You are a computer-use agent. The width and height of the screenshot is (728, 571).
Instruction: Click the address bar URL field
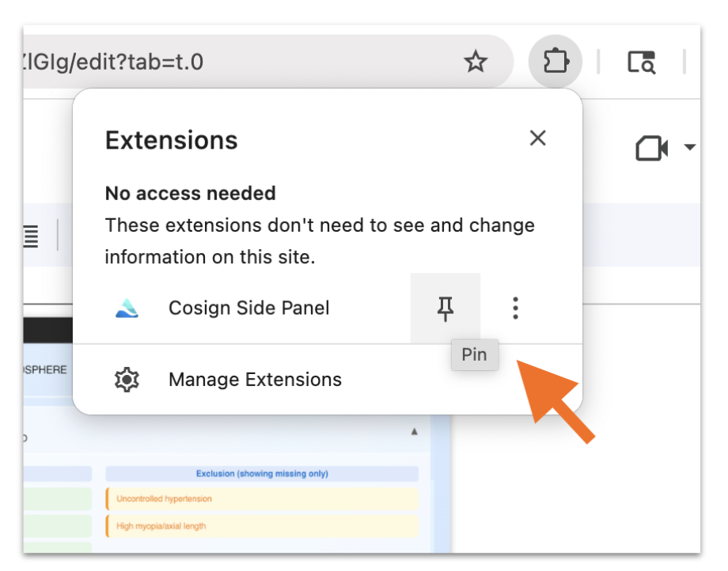point(198,61)
